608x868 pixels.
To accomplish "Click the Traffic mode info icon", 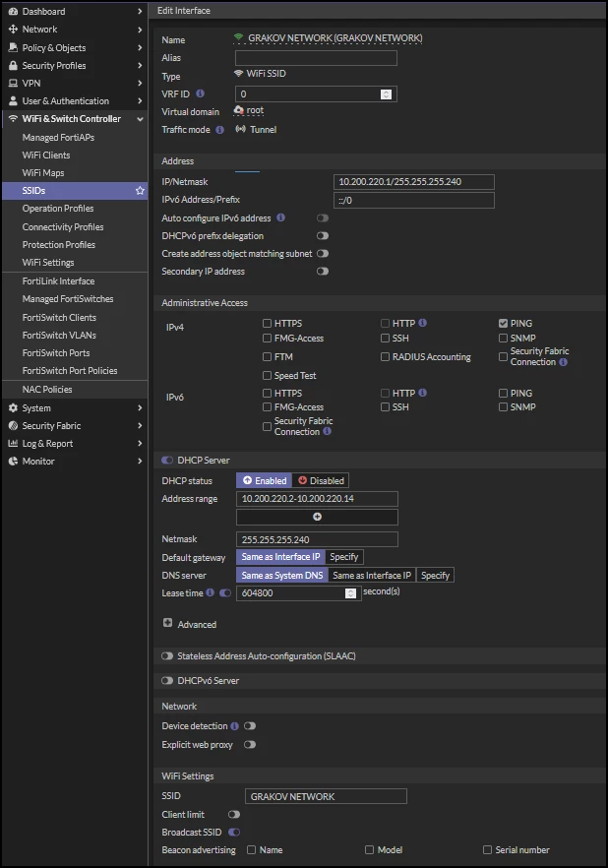I will point(219,130).
